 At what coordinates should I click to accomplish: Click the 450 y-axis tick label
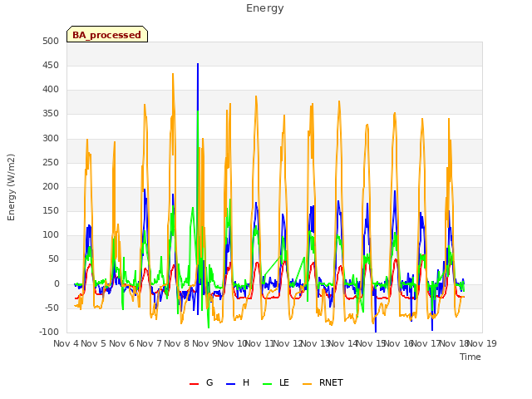click(x=51, y=65)
